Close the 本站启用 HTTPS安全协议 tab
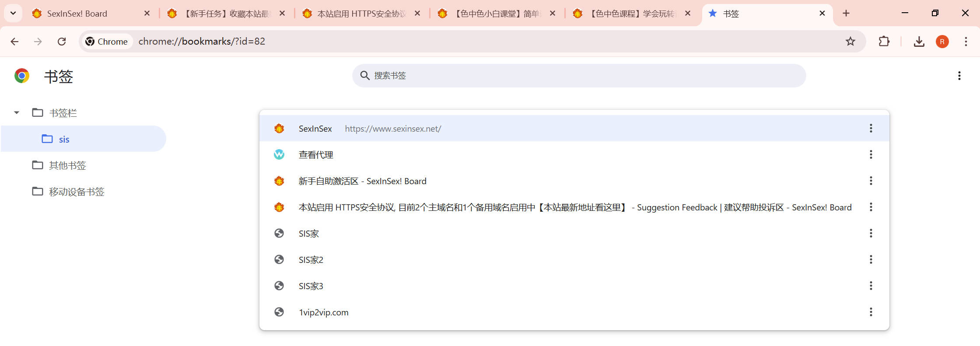Screen dimensions: 980x346 (x=417, y=14)
